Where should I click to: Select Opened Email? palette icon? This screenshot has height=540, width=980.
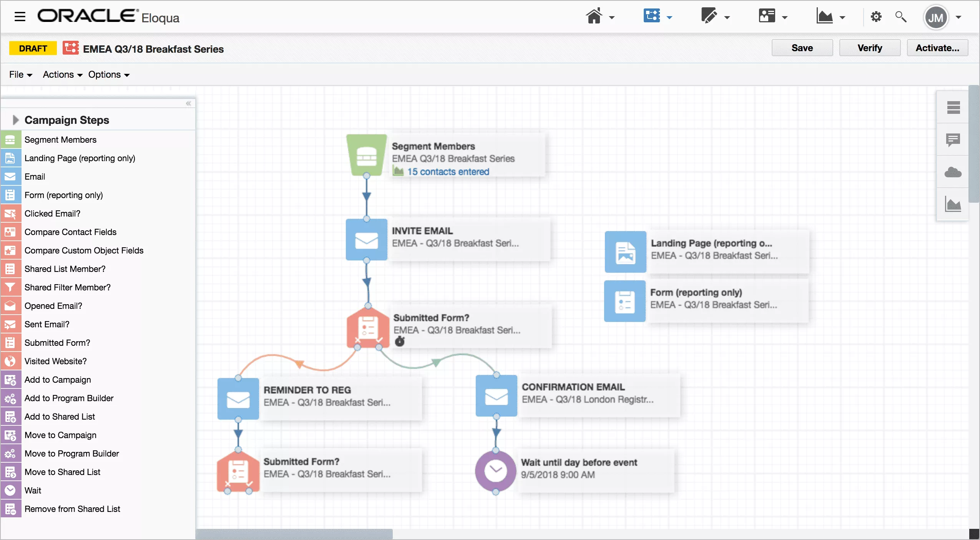coord(10,306)
